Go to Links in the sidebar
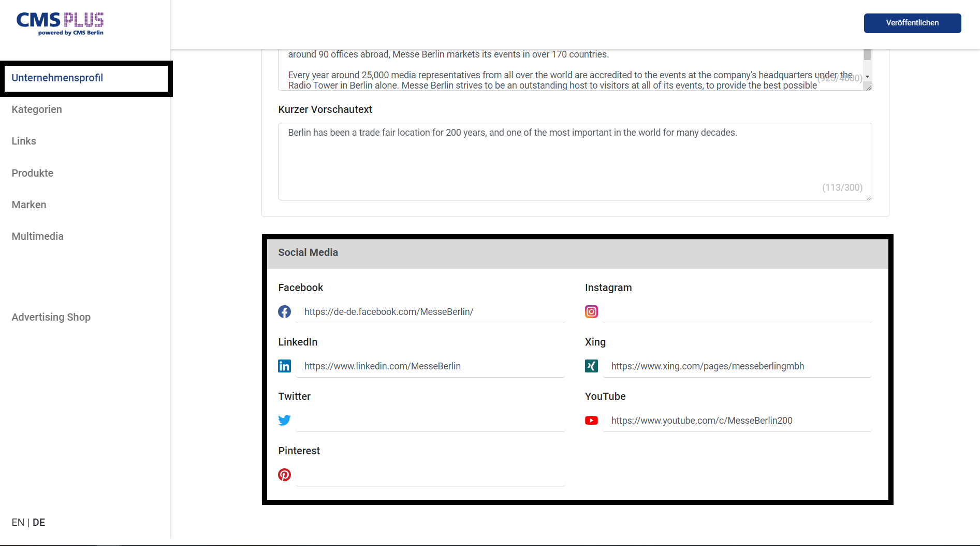This screenshot has height=546, width=980. 24,141
